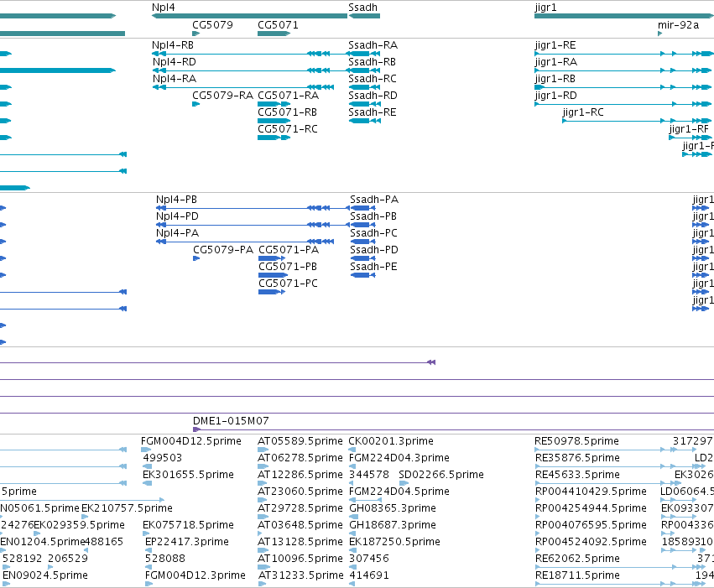This screenshot has width=714, height=588.
Task: Select EST EK187250.5prime
Action: (394, 542)
